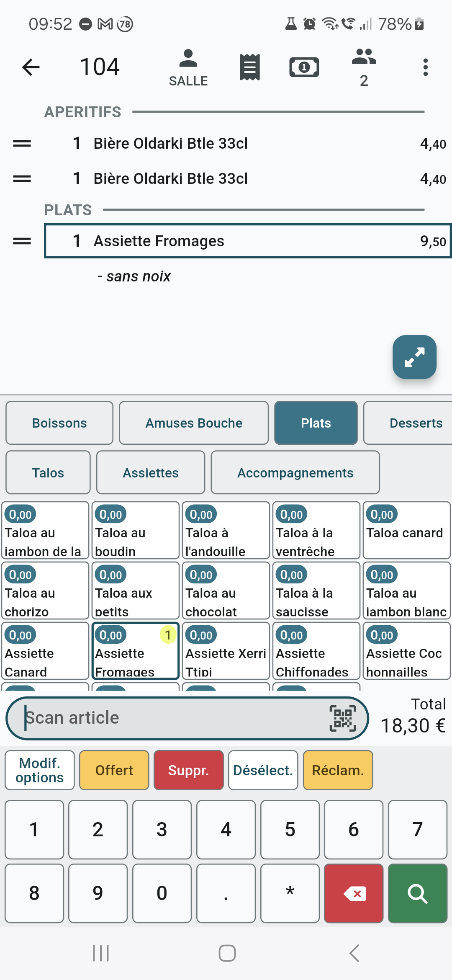The image size is (452, 980).
Task: Expand the order list with arrows button
Action: (x=414, y=357)
